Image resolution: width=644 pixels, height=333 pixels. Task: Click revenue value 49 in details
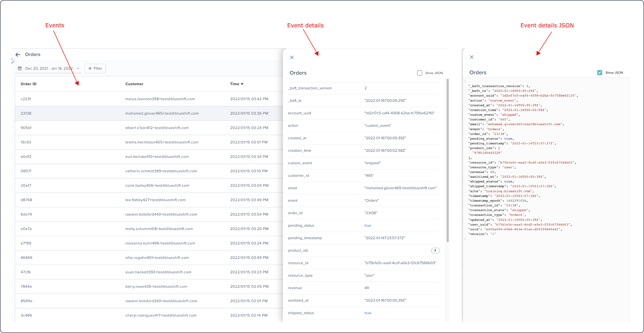tap(367, 288)
